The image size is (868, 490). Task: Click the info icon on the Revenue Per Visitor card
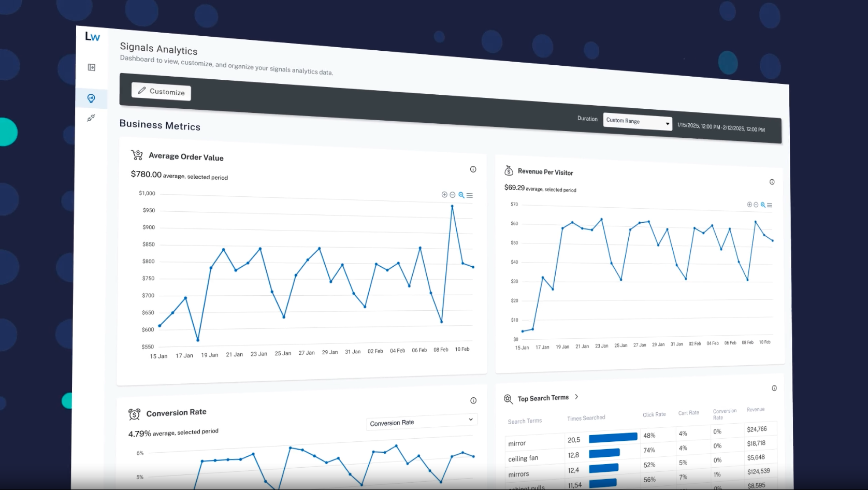point(772,182)
